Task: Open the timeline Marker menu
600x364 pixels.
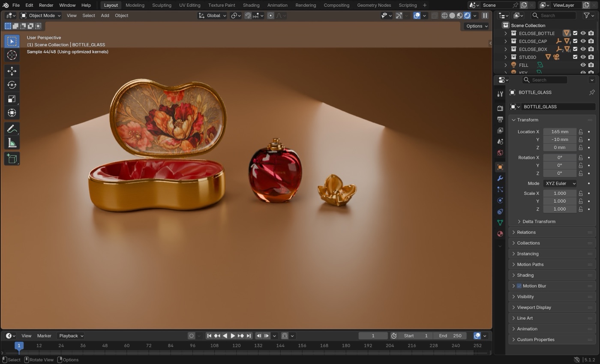Action: (x=44, y=336)
